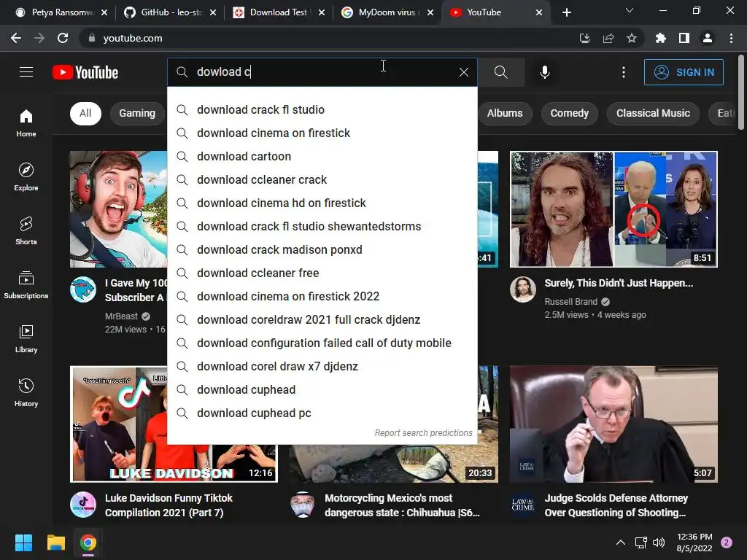Click into the YouTube search input field
Screen dimensions: 747x560
pos(324,72)
